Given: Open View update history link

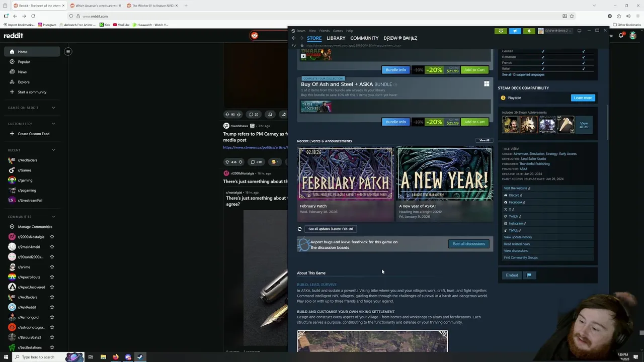Looking at the screenshot, I should (518, 237).
